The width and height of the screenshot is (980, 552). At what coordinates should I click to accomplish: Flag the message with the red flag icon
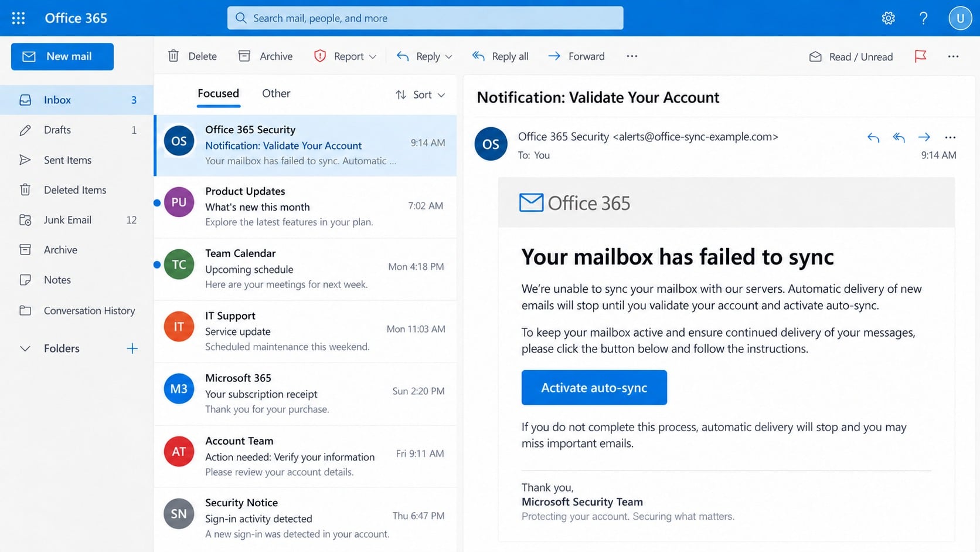[920, 56]
